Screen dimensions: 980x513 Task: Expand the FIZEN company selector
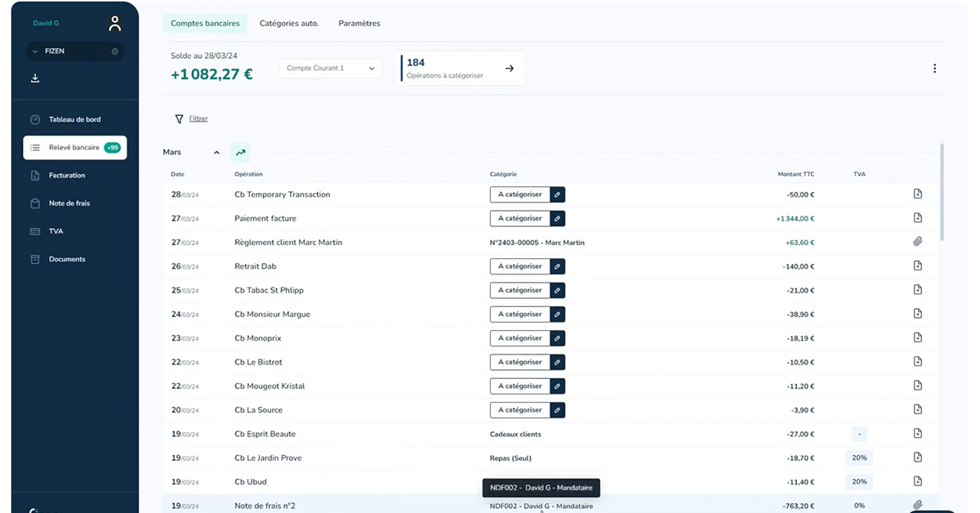pos(35,51)
